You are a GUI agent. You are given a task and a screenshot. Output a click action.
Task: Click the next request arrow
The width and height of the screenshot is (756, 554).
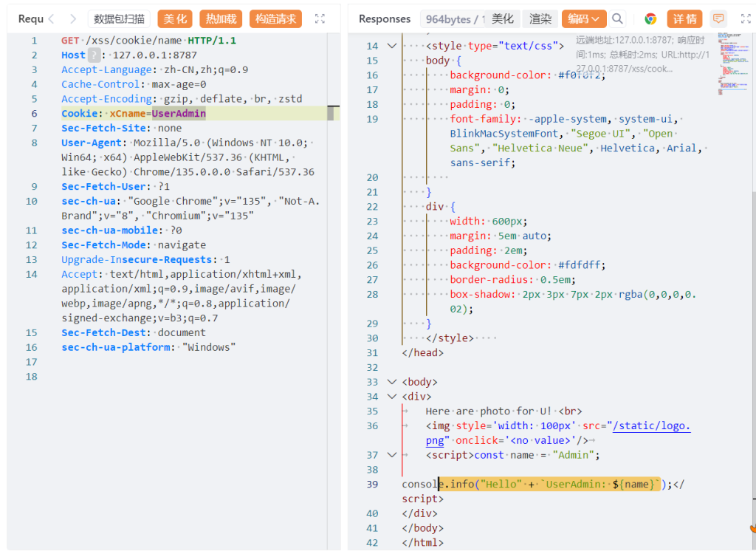point(72,18)
